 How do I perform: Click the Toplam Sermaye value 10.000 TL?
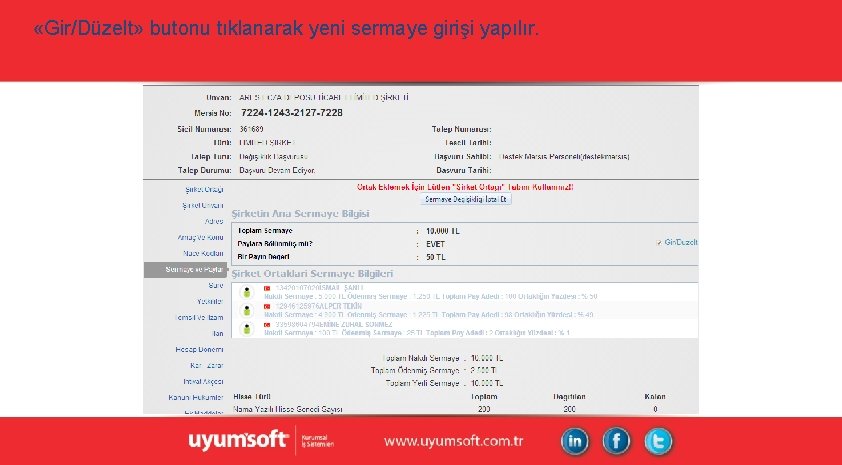[x=442, y=231]
